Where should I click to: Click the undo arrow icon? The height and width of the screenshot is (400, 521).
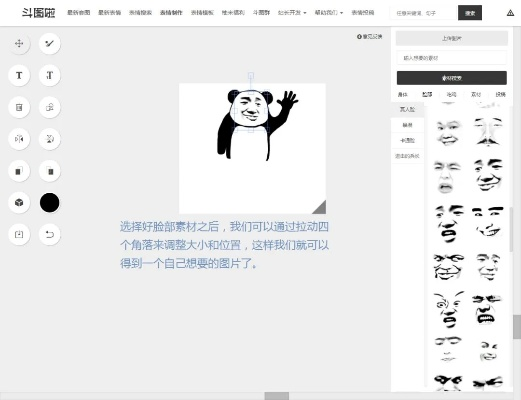coord(49,234)
